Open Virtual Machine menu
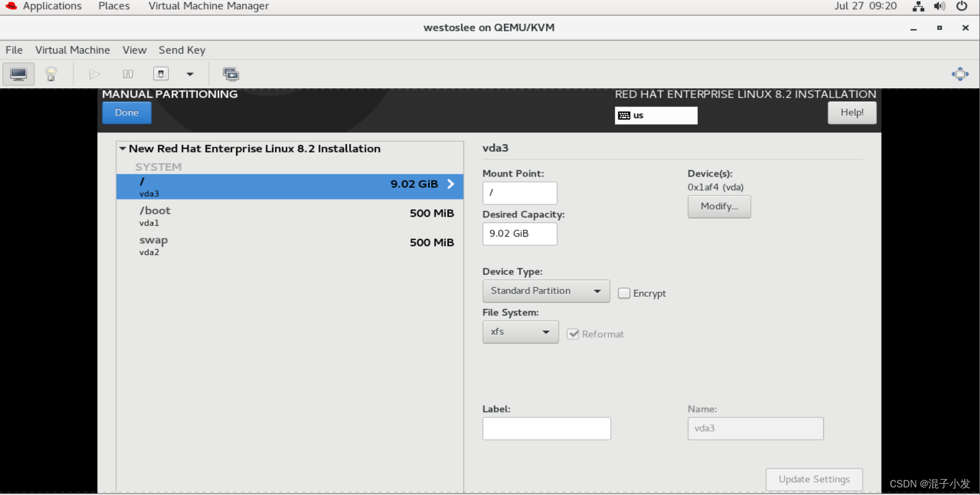980x495 pixels. [72, 50]
